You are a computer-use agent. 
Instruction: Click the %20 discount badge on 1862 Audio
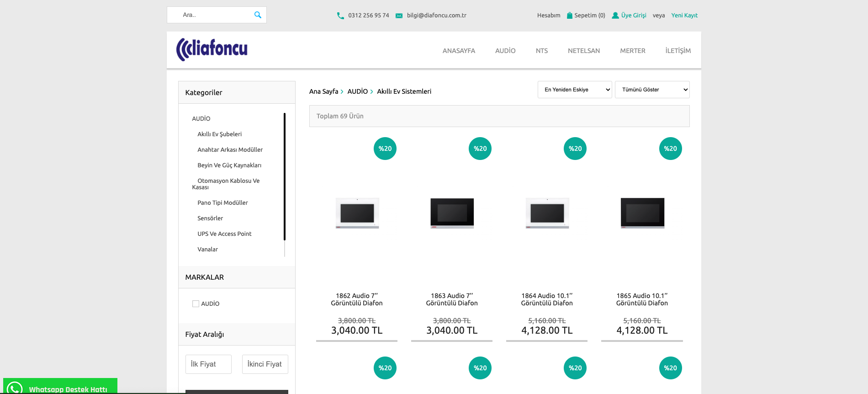pos(385,149)
